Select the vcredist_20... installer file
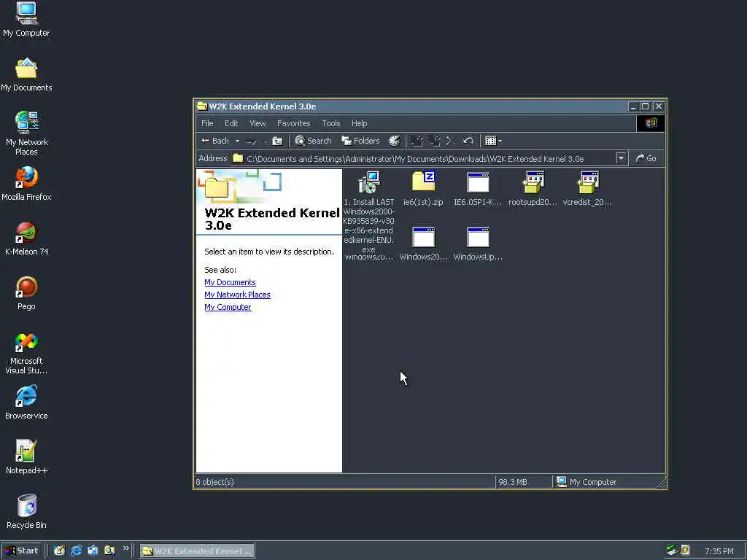747x560 pixels. pos(587,189)
